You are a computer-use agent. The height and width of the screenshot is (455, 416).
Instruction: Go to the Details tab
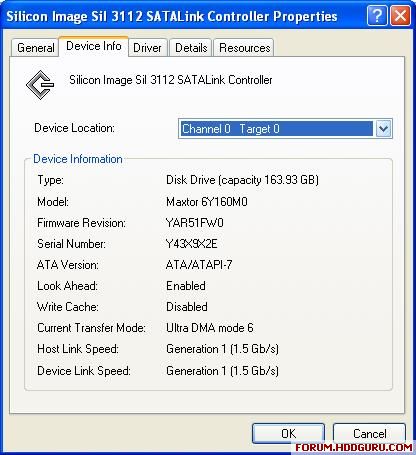pos(191,48)
